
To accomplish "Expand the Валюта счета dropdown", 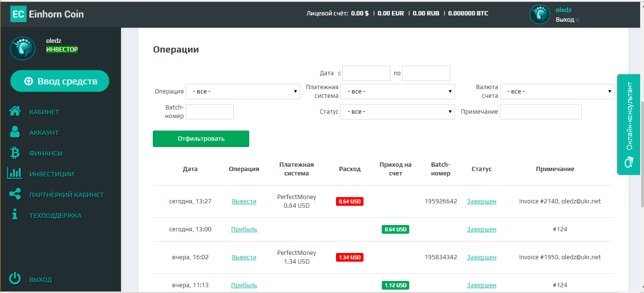I will click(557, 92).
